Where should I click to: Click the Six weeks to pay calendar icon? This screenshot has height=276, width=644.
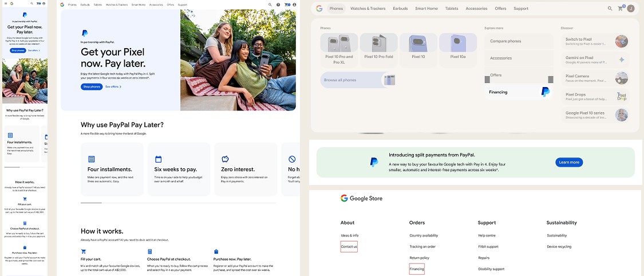(158, 159)
